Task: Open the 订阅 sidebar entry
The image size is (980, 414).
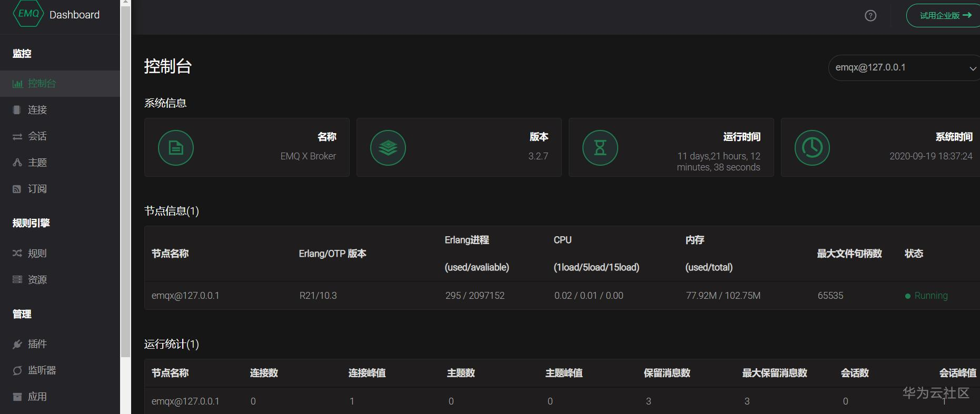Action: [37, 189]
